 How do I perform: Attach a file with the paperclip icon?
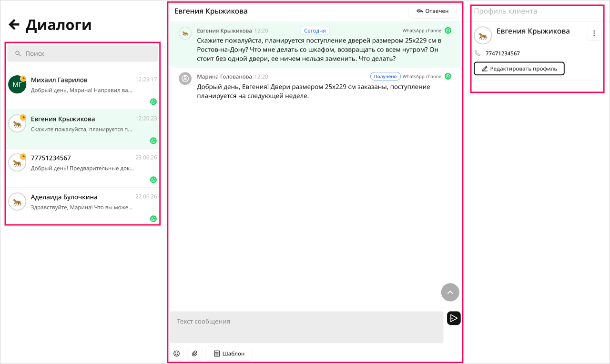point(194,354)
